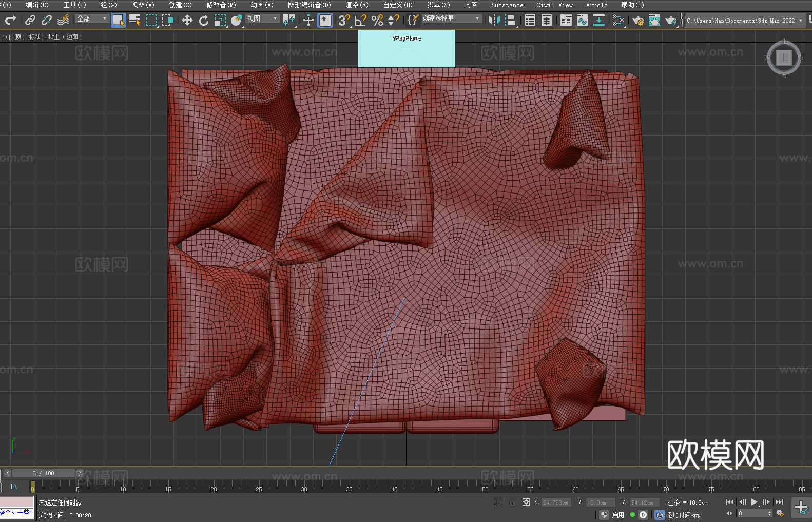The image size is (812, 522).
Task: Toggle the selection lock padlock
Action: click(x=512, y=502)
